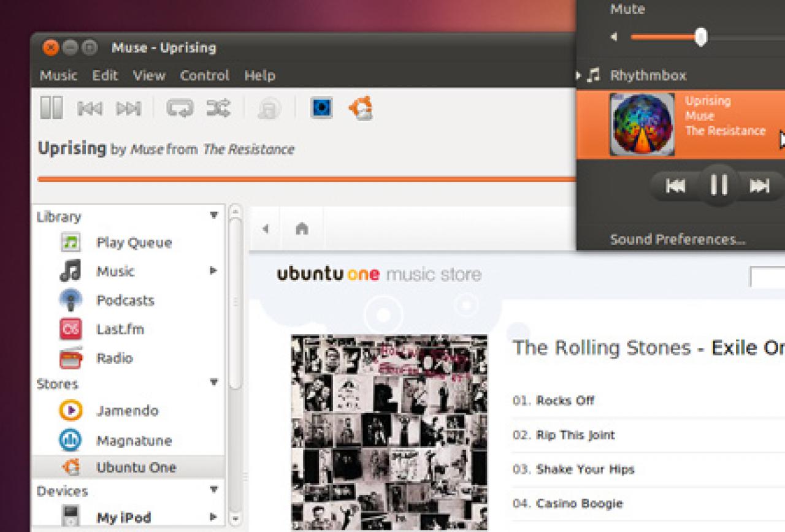This screenshot has width=785, height=532.
Task: Click the Last.fm icon
Action: point(71,329)
